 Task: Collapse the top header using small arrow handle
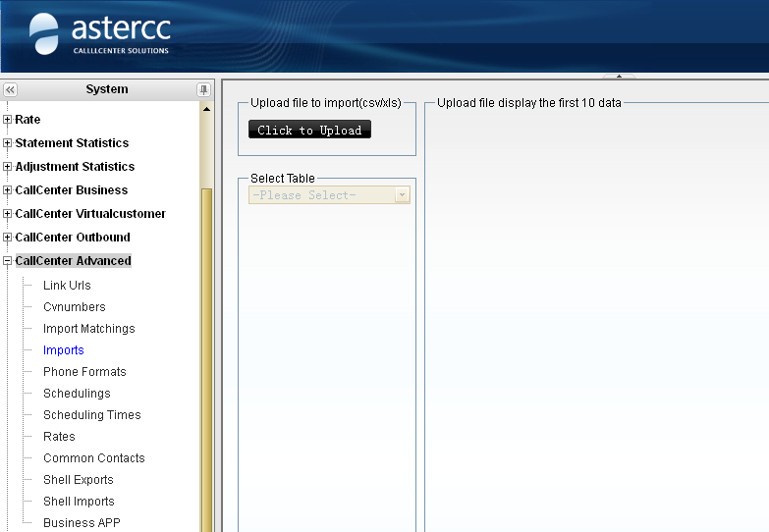point(619,76)
